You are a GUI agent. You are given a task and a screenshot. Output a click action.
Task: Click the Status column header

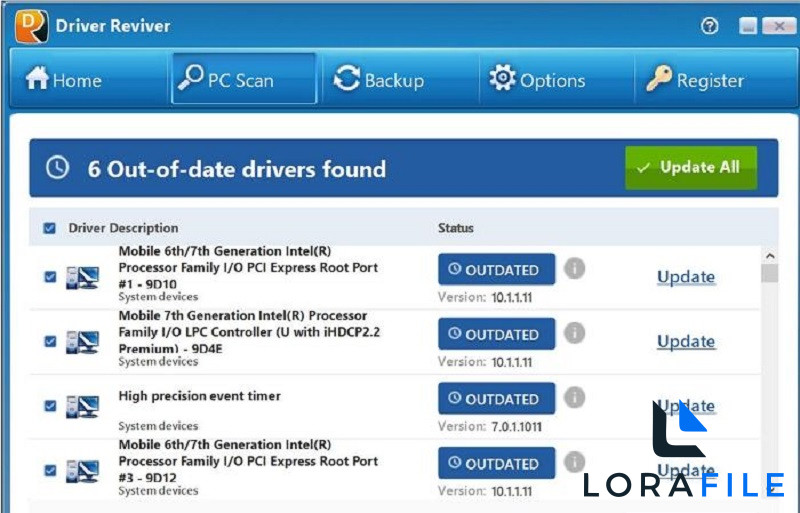pos(456,228)
